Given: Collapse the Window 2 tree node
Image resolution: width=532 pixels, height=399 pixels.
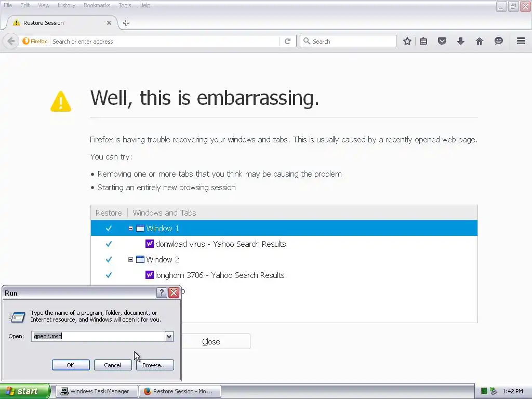Looking at the screenshot, I should click(130, 260).
